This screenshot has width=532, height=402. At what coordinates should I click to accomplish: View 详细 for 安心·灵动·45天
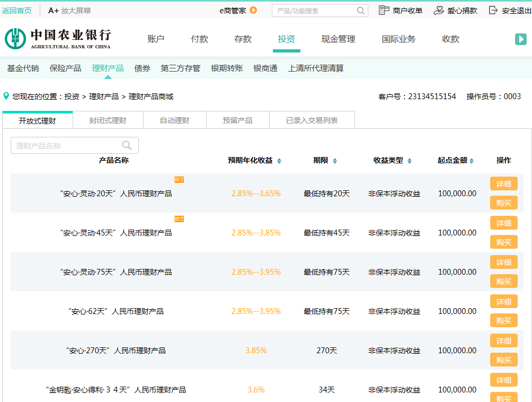coord(504,223)
